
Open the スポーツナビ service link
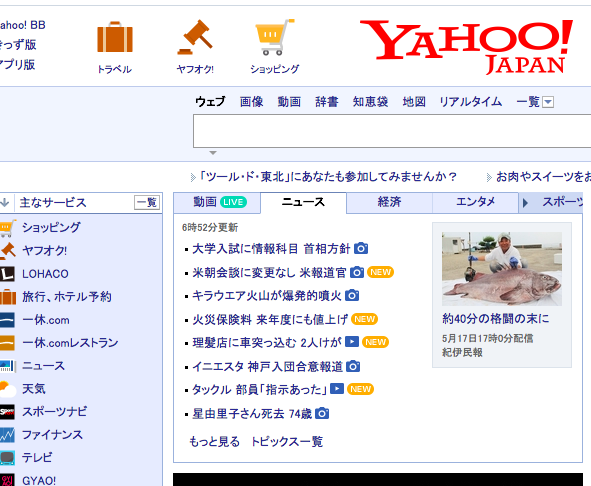[x=54, y=412]
